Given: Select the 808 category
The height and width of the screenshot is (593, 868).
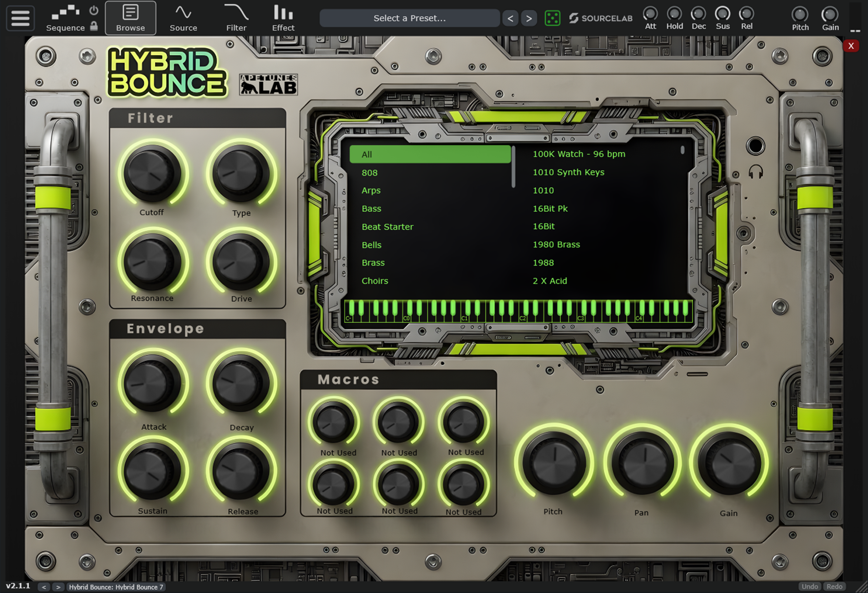Looking at the screenshot, I should point(369,173).
